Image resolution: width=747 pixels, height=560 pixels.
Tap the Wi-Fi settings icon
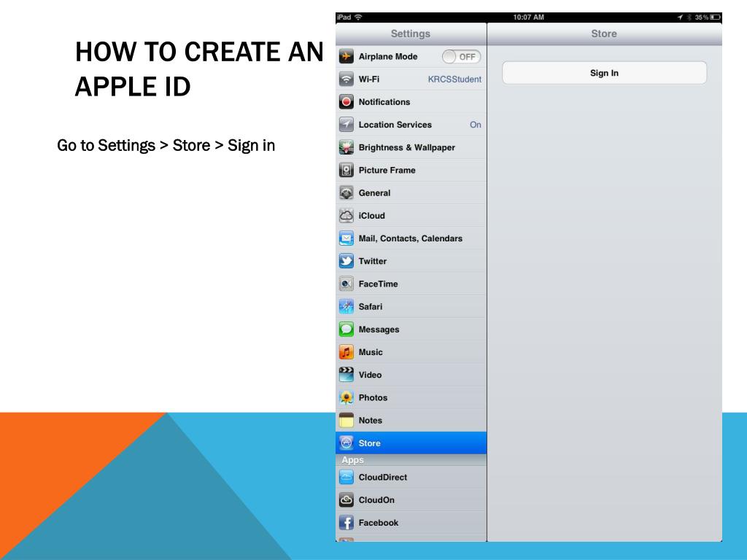point(347,79)
